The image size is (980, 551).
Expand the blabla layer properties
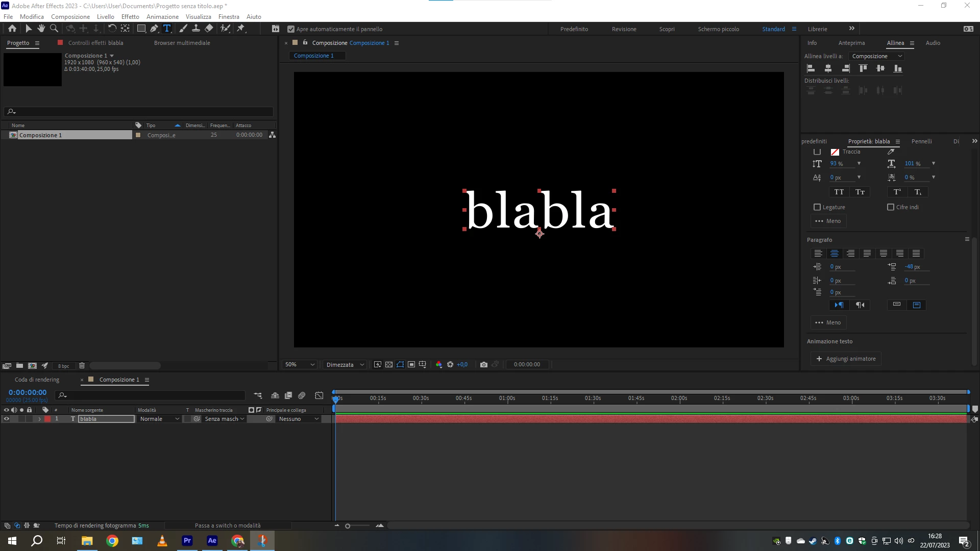point(39,419)
